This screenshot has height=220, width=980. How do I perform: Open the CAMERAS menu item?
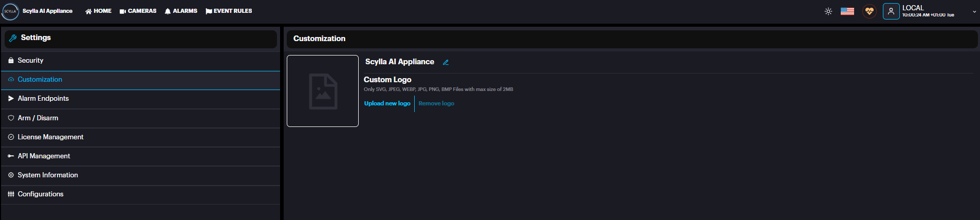point(138,11)
